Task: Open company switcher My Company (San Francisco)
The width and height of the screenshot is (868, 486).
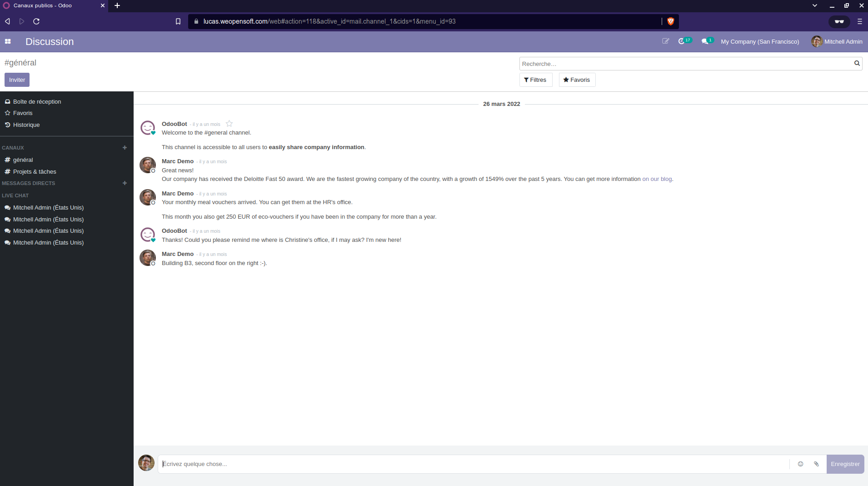Action: tap(760, 41)
